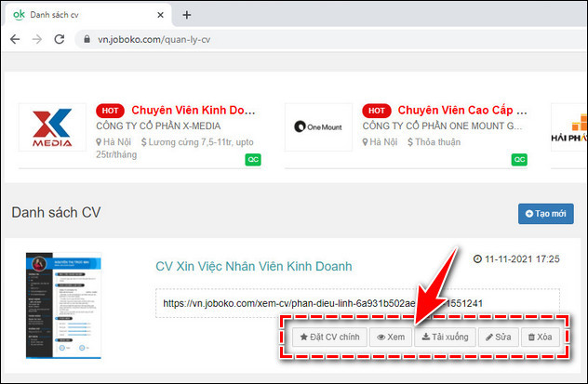Click Thỏa thuận salary text

434,142
